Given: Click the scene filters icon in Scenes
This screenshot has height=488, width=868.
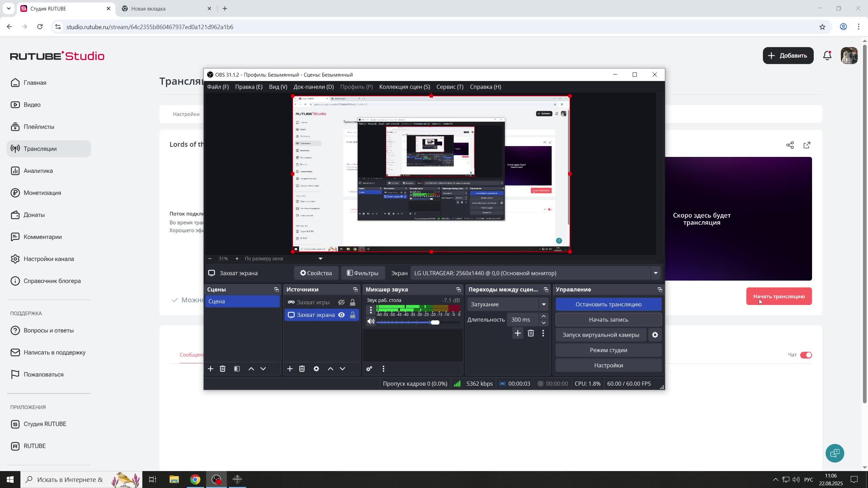Looking at the screenshot, I should pos(237,369).
